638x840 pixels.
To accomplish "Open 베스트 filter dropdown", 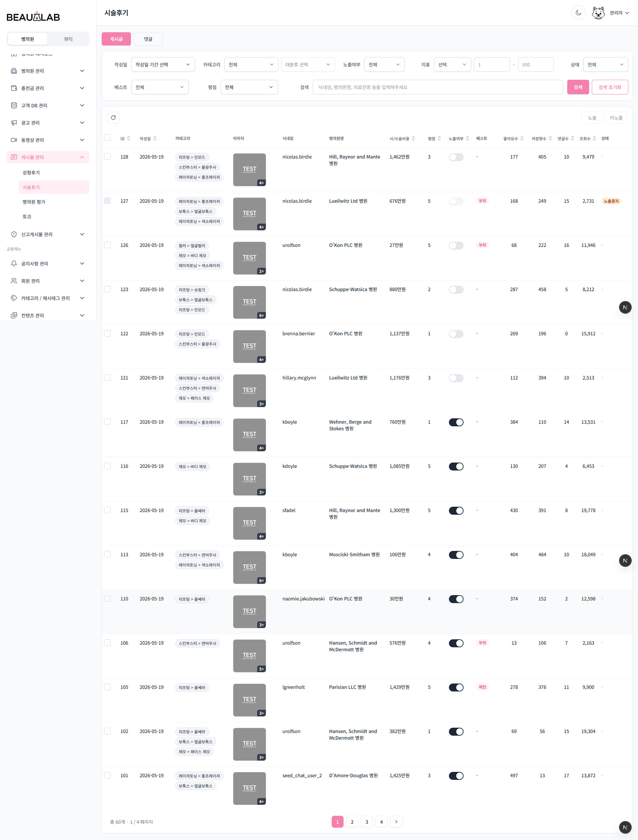I will 160,87.
